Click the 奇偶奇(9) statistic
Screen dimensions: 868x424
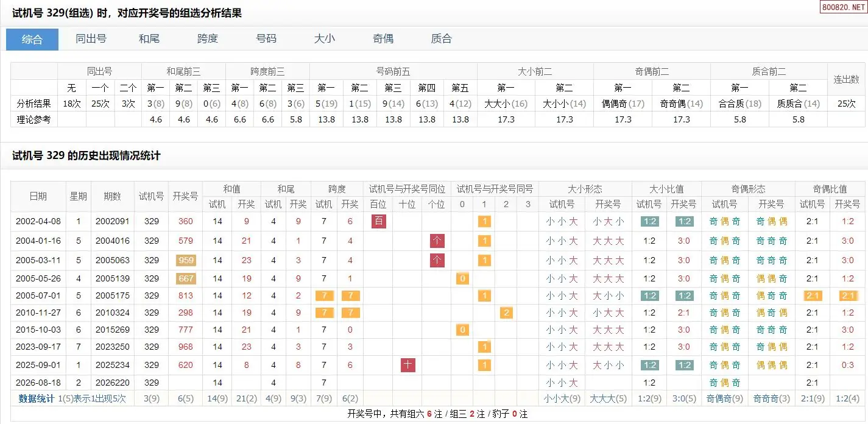tap(724, 398)
